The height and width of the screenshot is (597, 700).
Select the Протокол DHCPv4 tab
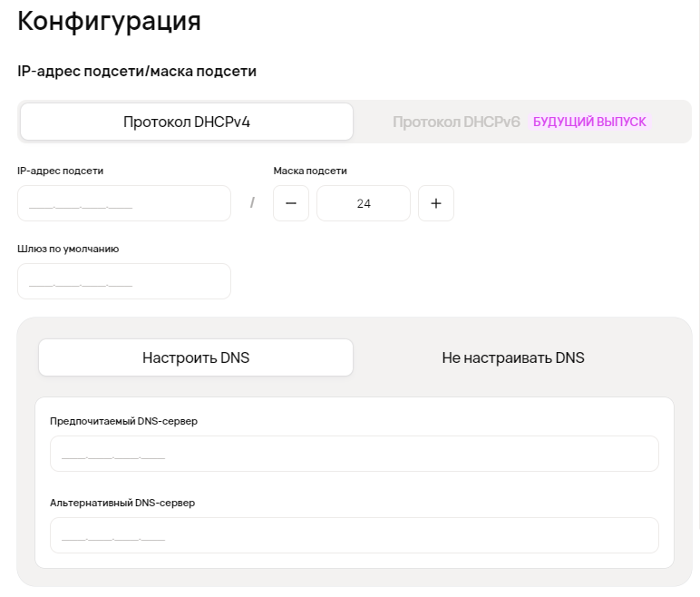coord(187,122)
